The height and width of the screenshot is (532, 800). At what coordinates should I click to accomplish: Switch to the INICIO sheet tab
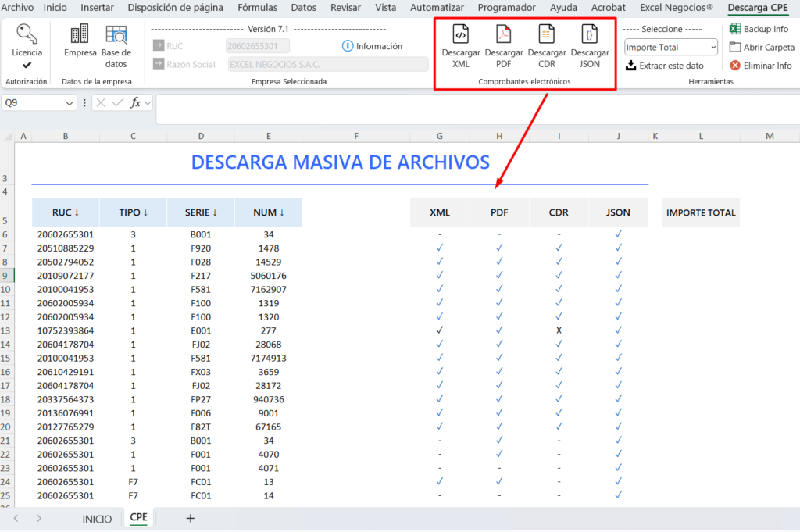pyautogui.click(x=96, y=518)
